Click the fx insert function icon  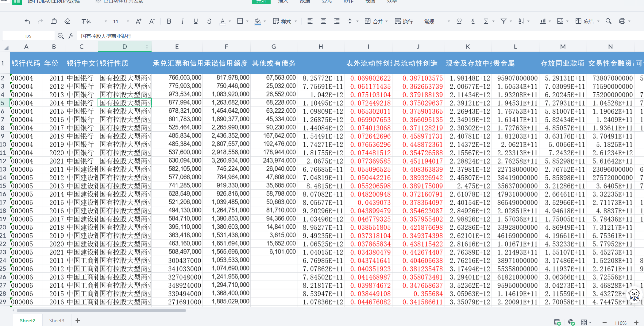[71, 36]
